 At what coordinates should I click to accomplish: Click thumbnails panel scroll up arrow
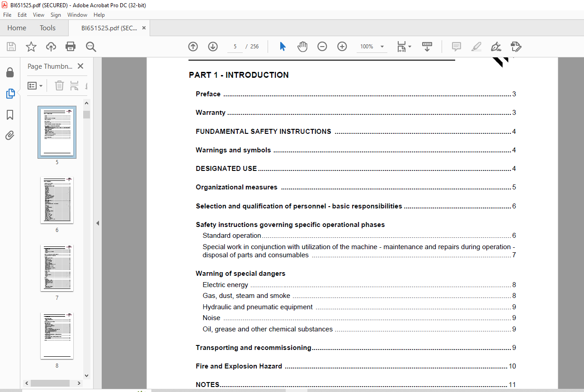[87, 103]
